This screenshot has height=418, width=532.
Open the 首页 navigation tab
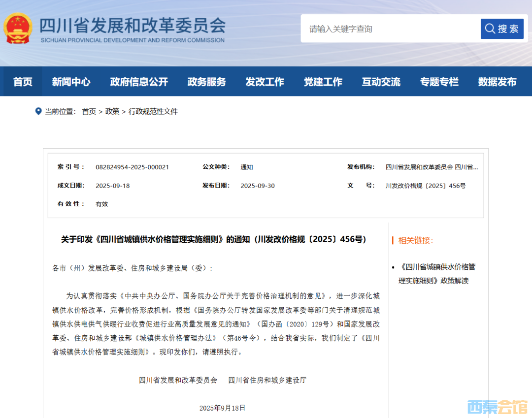pyautogui.click(x=23, y=82)
